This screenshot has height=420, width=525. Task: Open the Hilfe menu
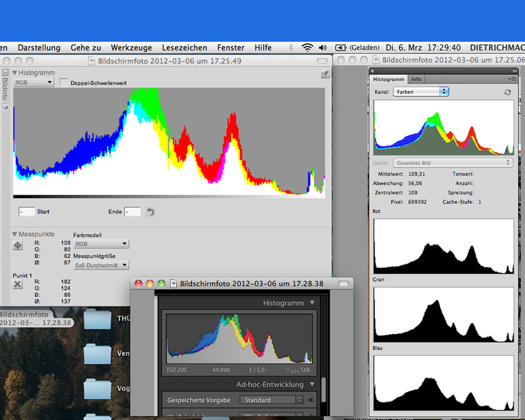tap(263, 48)
